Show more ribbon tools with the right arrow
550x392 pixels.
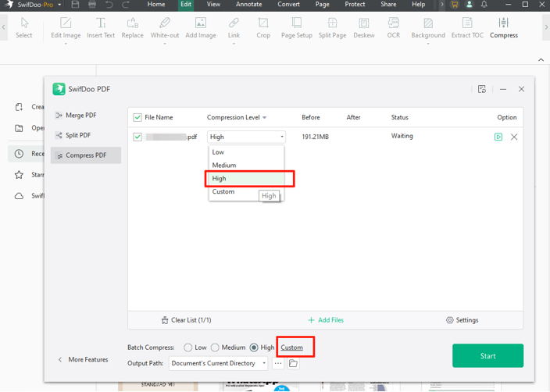coord(546,27)
